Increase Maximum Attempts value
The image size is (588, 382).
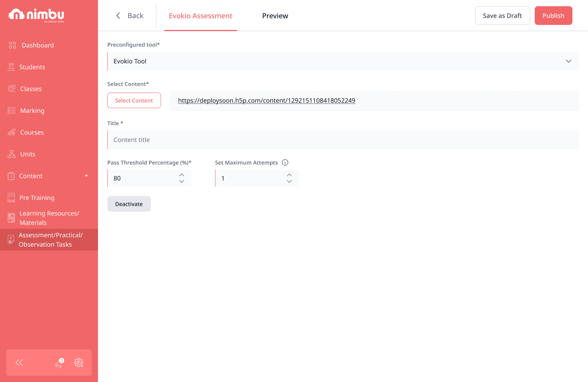tap(289, 175)
